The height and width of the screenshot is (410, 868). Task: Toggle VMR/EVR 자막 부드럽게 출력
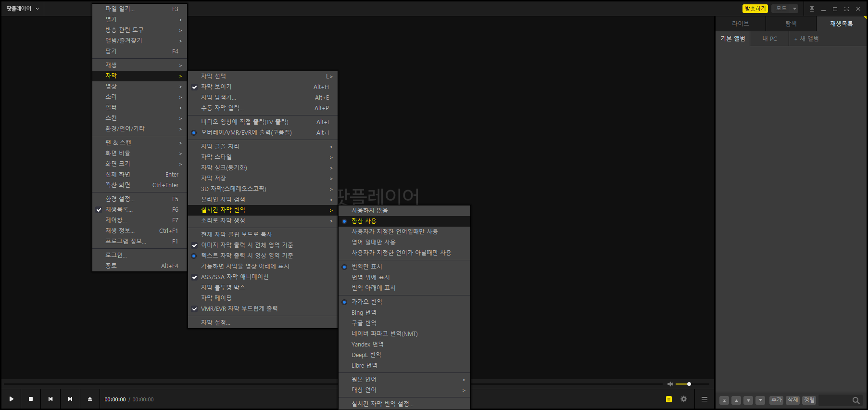(263, 308)
